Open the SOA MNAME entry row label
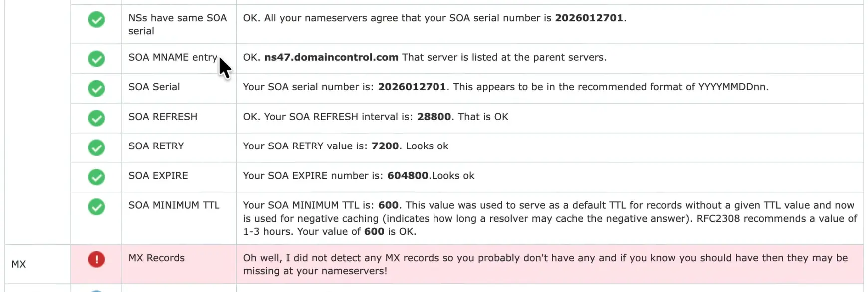The height and width of the screenshot is (292, 868). pyautogui.click(x=172, y=57)
